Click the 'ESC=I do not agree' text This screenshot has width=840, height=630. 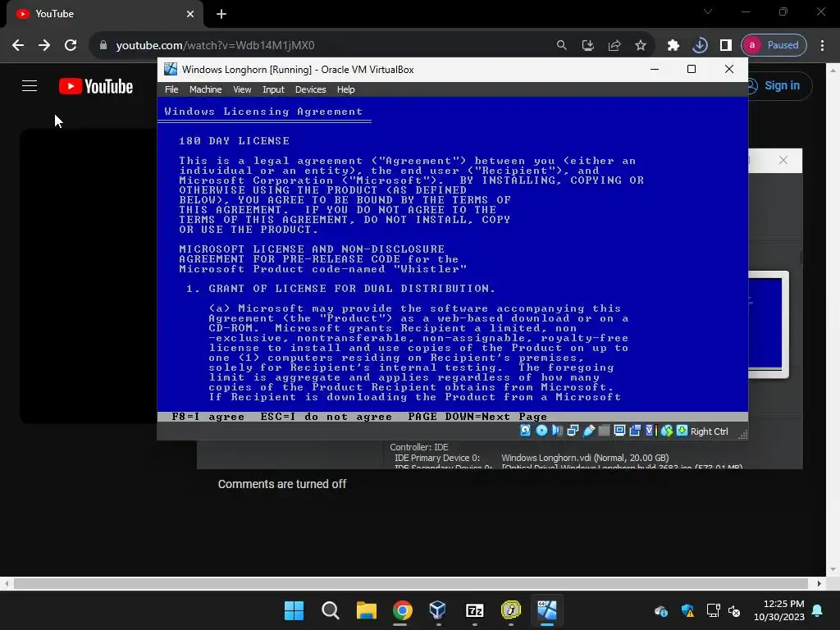click(326, 417)
